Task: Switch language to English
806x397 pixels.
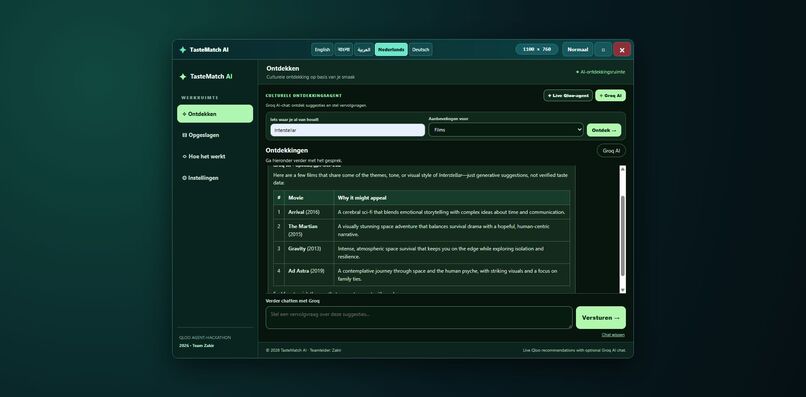Action: tap(322, 49)
